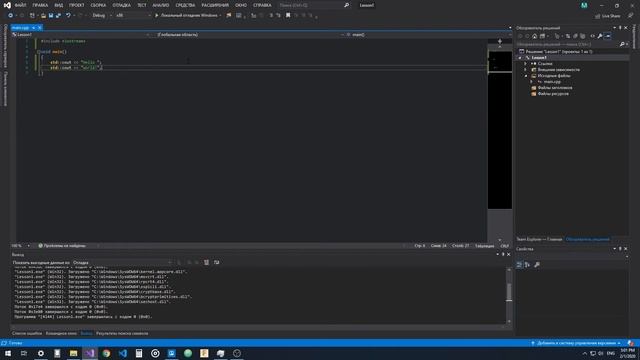
Task: Toggle word wrap in Output panel
Action: (x=217, y=262)
